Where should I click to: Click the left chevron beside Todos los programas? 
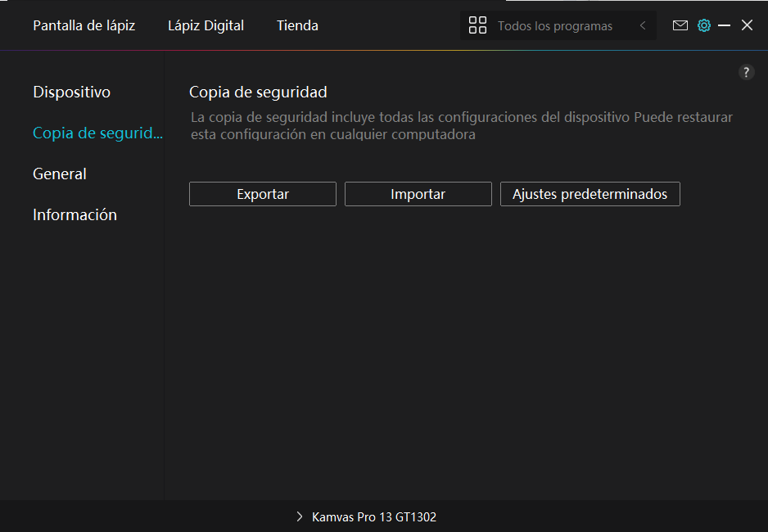point(643,25)
